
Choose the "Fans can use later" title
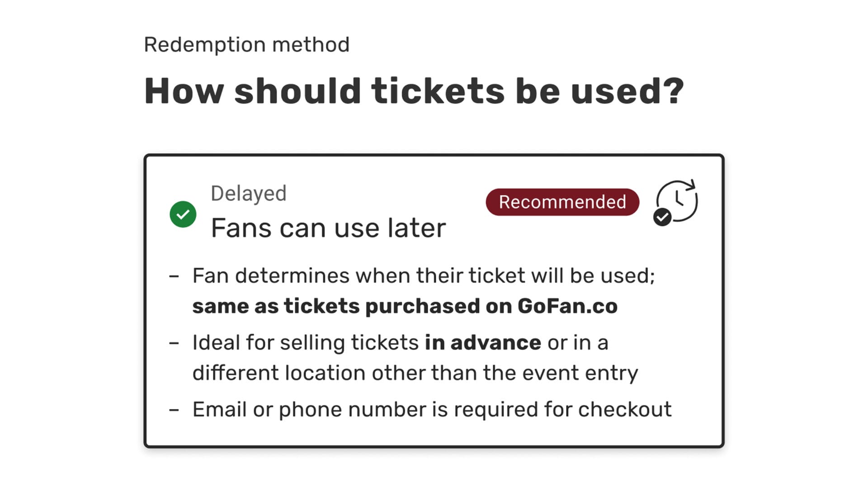pyautogui.click(x=328, y=228)
